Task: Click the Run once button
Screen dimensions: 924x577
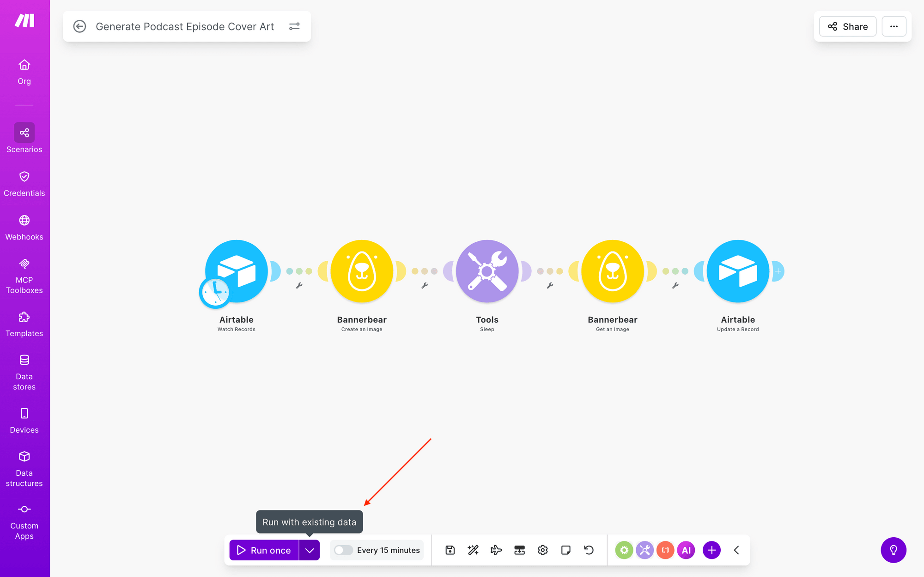Action: pos(264,550)
